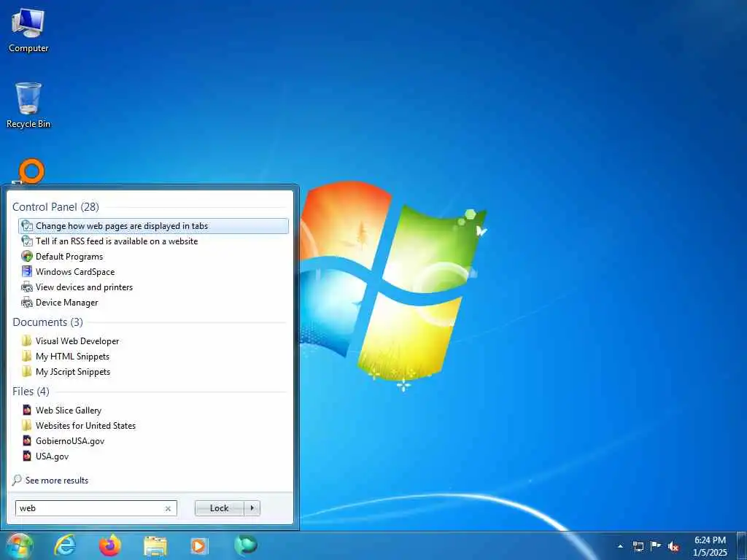Click the Lock button

tap(219, 508)
